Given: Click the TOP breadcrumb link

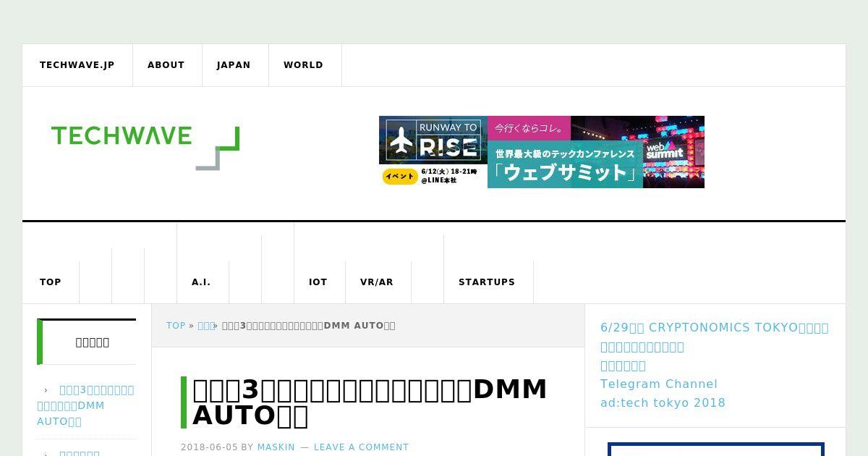Looking at the screenshot, I should pos(176,326).
